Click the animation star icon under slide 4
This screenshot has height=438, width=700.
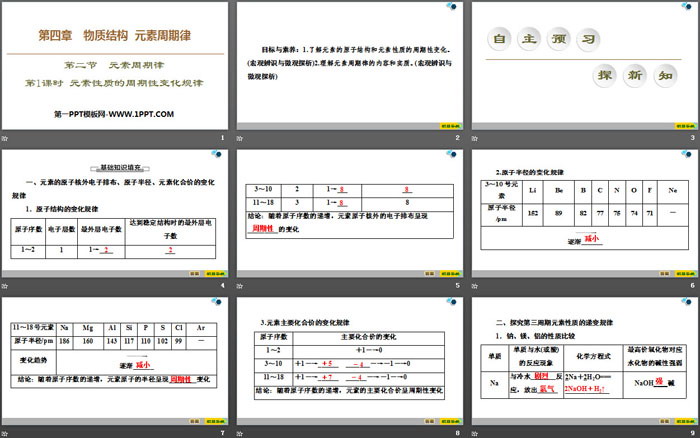point(5,286)
